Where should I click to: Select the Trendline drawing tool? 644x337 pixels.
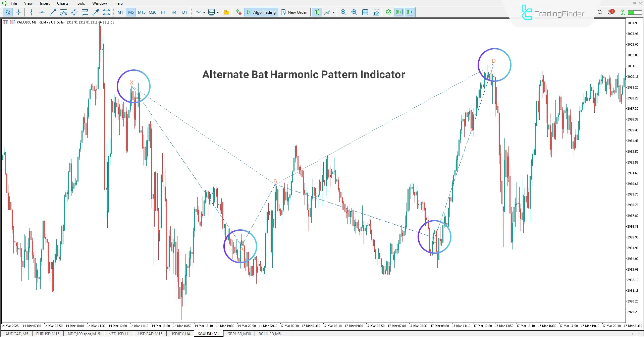coord(52,12)
